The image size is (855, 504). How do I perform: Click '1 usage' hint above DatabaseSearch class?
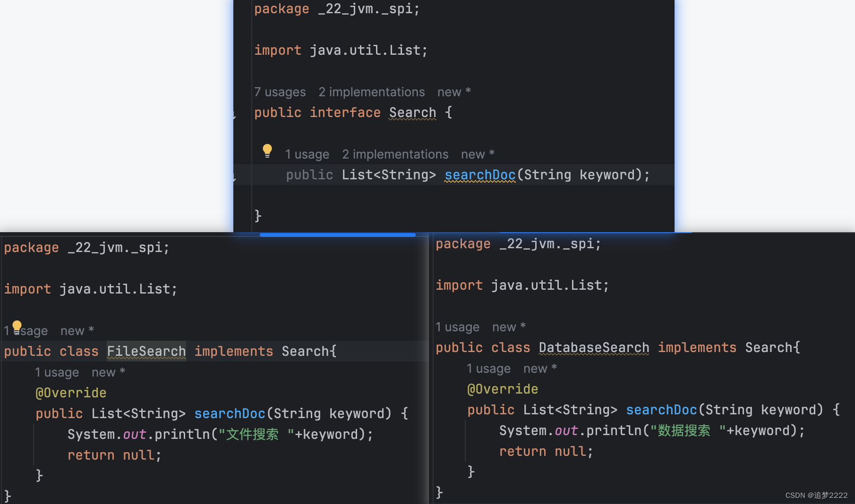tap(458, 327)
